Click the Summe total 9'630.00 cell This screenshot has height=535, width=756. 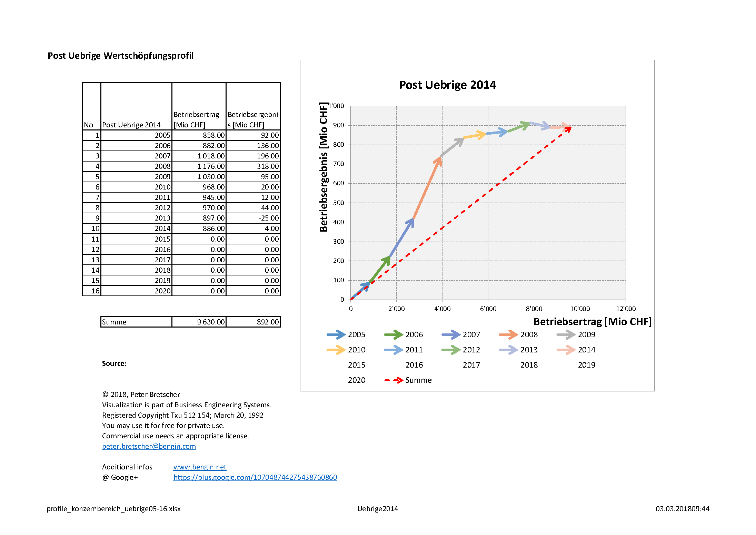pos(199,322)
